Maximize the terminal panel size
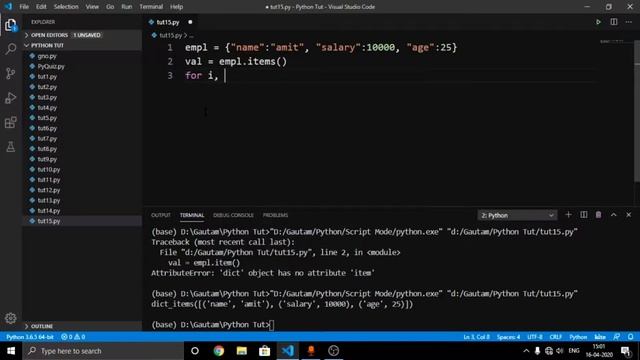The image size is (640, 360). pyautogui.click(x=613, y=215)
